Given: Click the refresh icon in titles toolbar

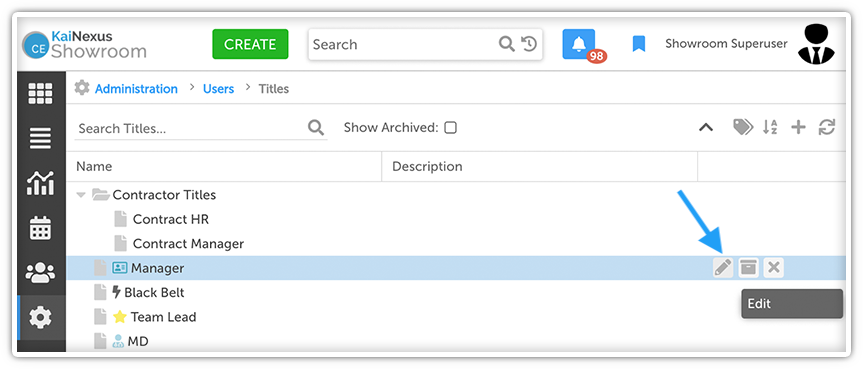Looking at the screenshot, I should 827,128.
